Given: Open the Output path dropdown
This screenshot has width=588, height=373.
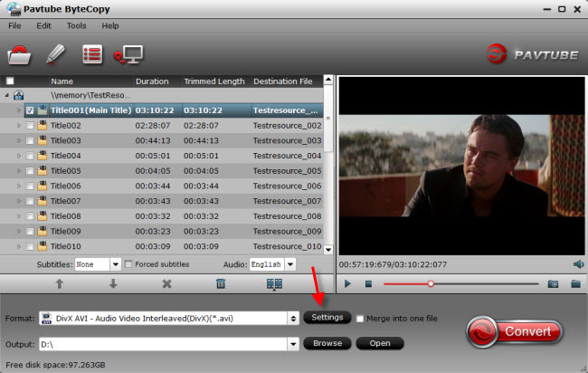Looking at the screenshot, I should [293, 344].
